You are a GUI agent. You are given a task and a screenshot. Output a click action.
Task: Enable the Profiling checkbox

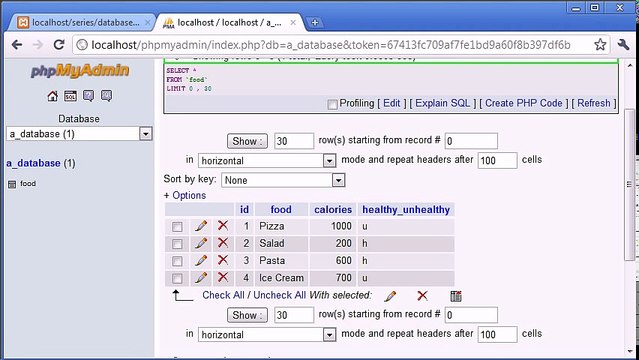(333, 104)
